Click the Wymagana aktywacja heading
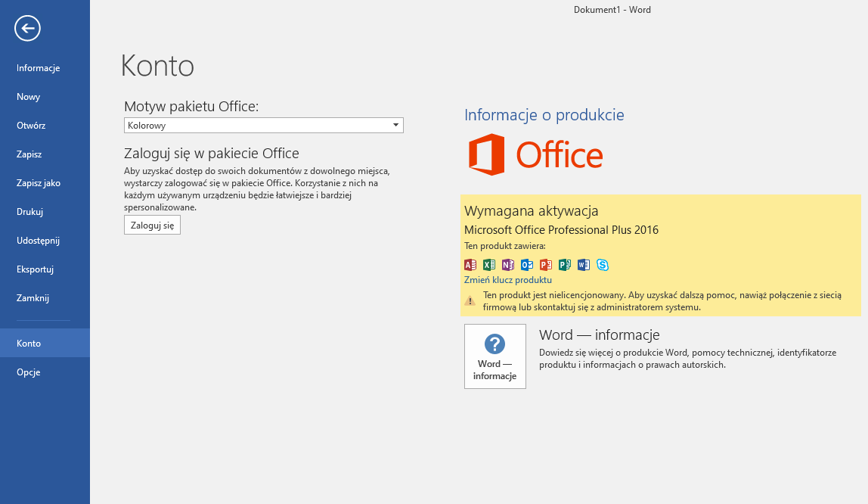868x504 pixels. coord(531,211)
